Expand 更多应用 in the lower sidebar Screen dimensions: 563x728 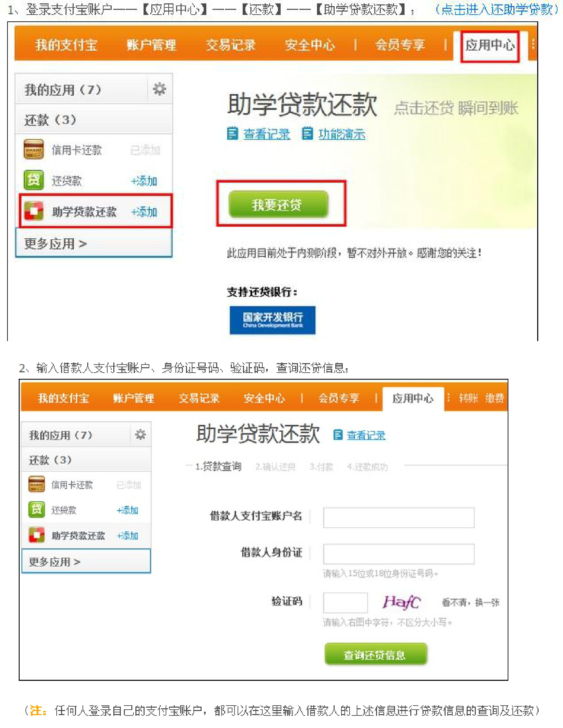pyautogui.click(x=54, y=562)
